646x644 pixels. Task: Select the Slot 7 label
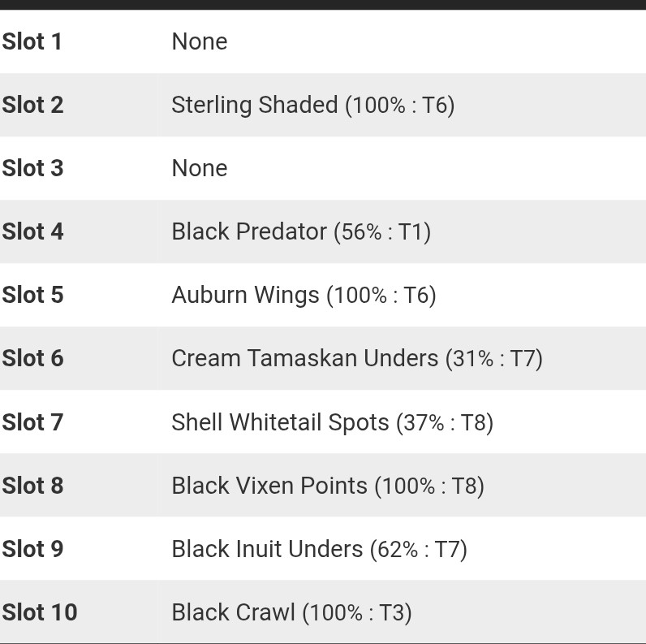(33, 422)
